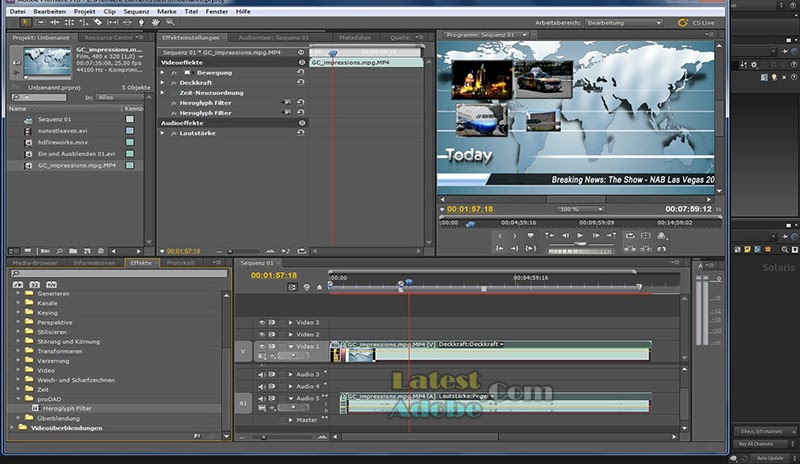800x464 pixels.
Task: Open the Arbeitsbereich Bearbeitung dropdown
Action: pyautogui.click(x=624, y=22)
